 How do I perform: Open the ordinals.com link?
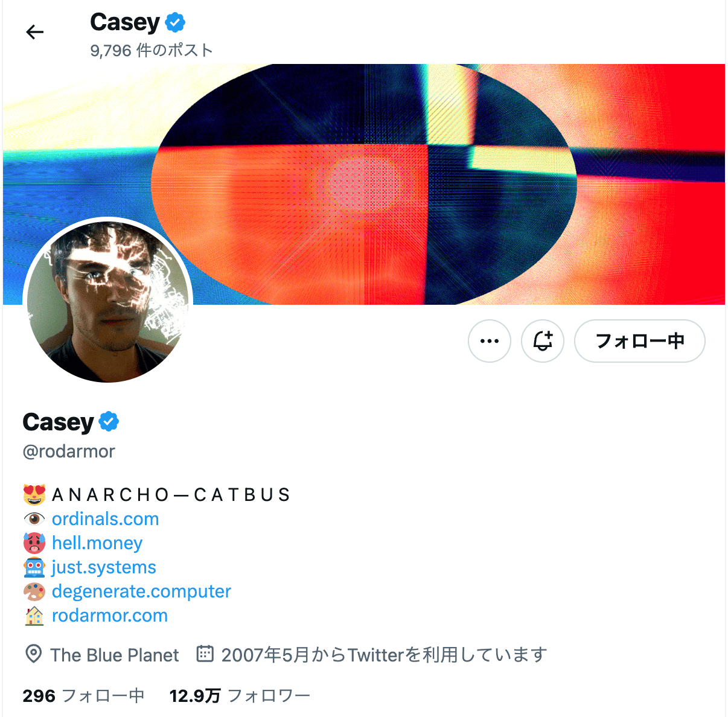point(106,518)
